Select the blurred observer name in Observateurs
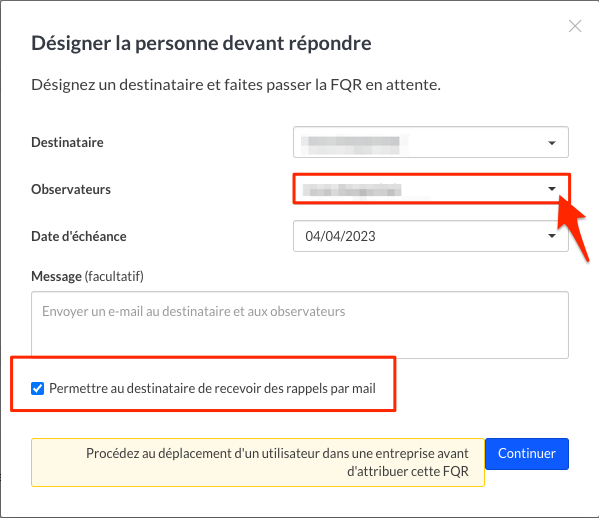 (351, 189)
